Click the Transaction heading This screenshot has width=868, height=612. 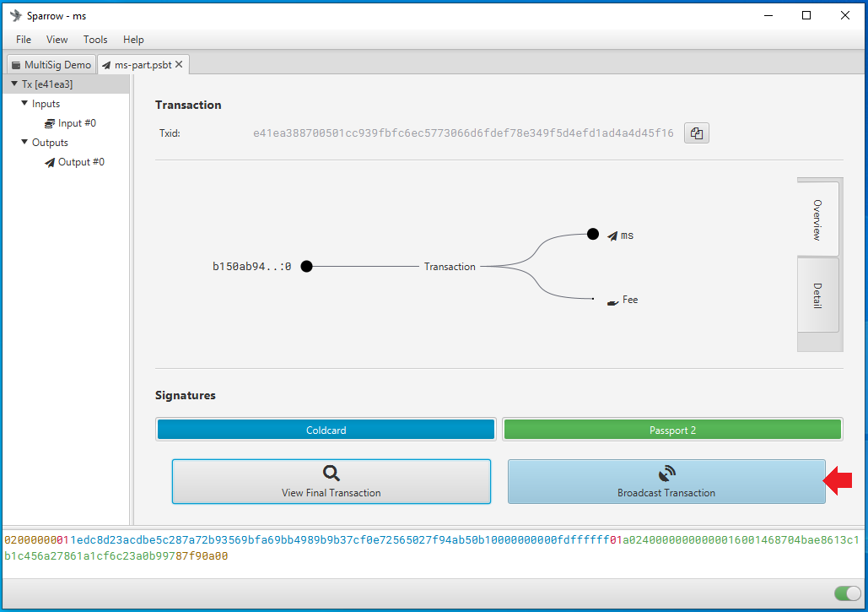(188, 106)
